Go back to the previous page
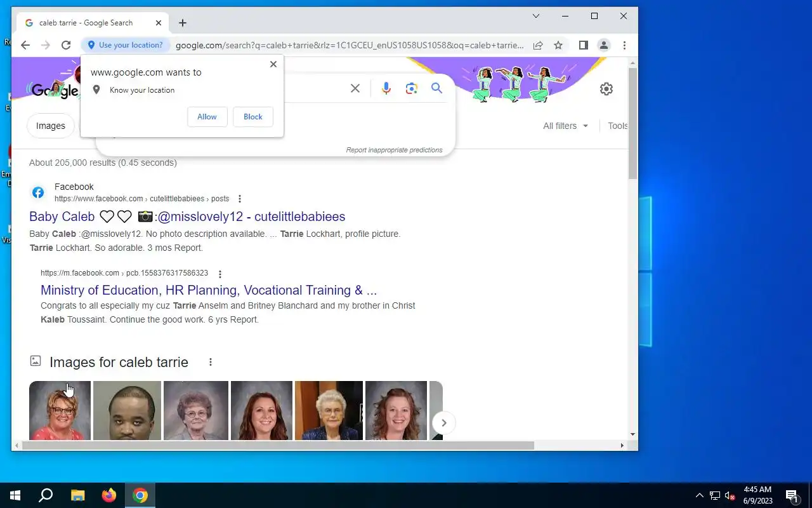812x508 pixels. click(x=25, y=45)
